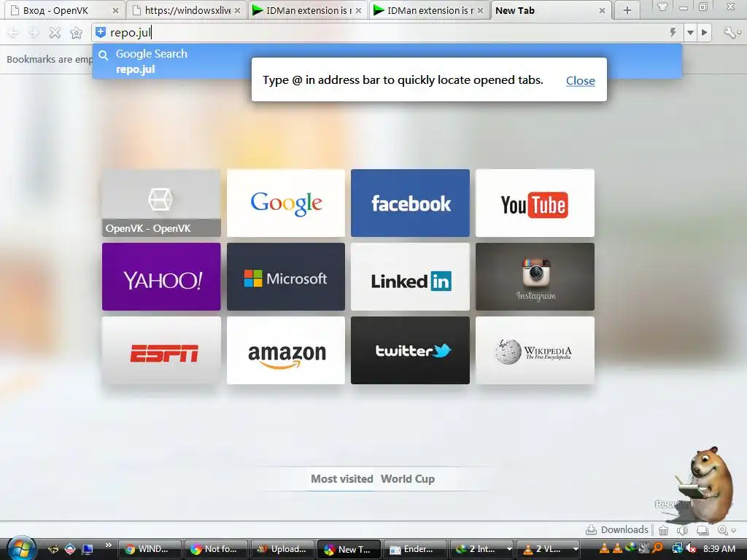Open the ESPN quick dial tile
The image size is (747, 560).
pos(161,351)
